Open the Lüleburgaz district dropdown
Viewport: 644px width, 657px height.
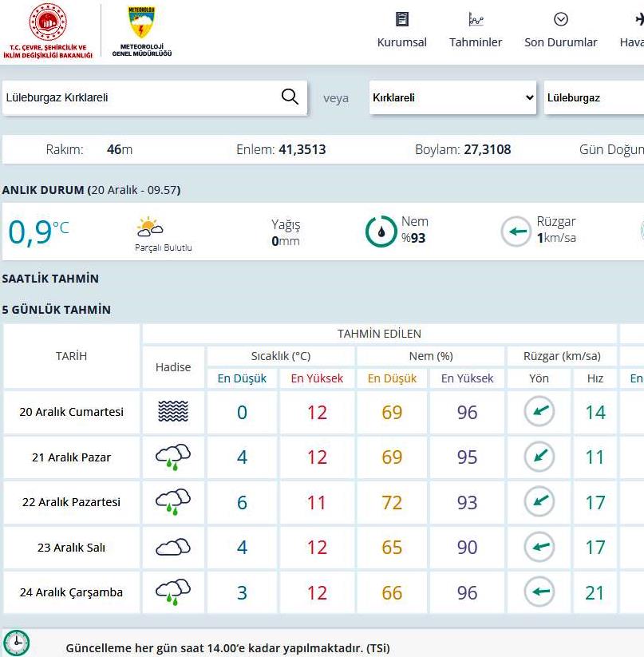pos(594,97)
